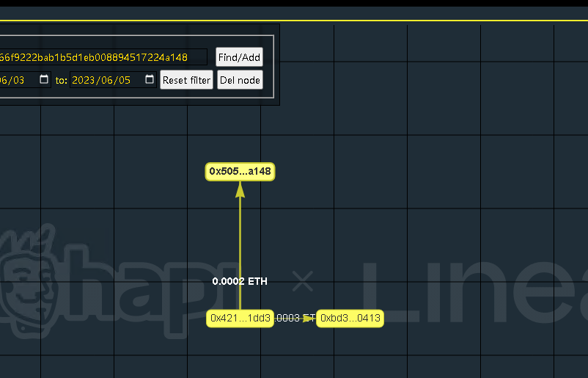The image size is (588, 378).
Task: Open calendar picker for the from date
Action: tap(44, 79)
